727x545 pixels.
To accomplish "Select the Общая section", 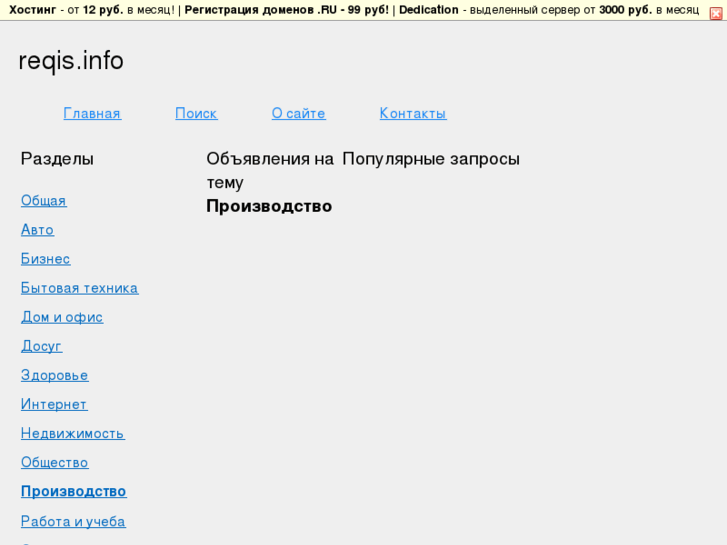I will (44, 200).
